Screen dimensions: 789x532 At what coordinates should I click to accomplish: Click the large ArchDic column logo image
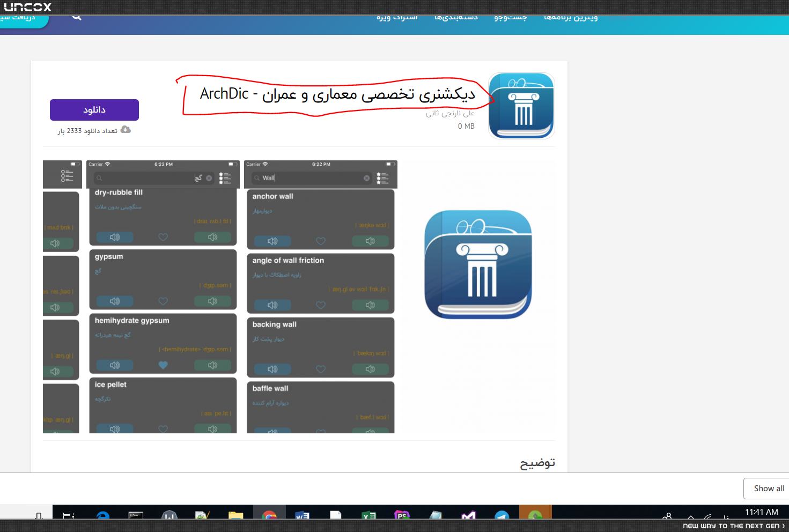(x=478, y=264)
